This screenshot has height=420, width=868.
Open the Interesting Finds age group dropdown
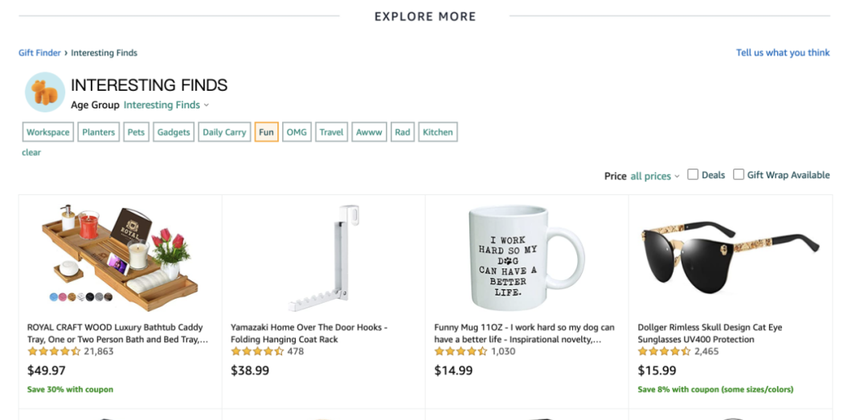tap(166, 105)
